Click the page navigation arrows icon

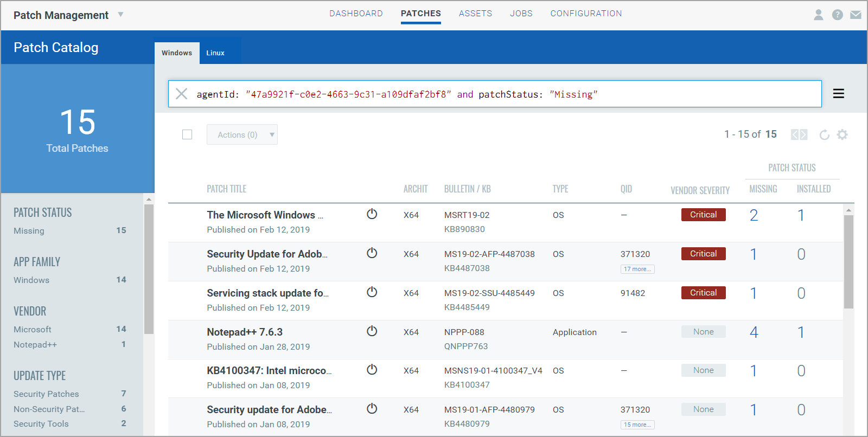(799, 134)
